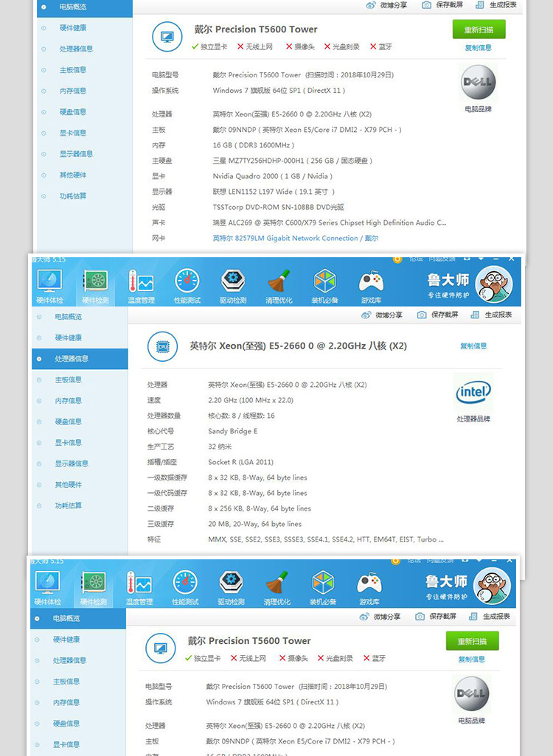Select 其他硬件 in the top window sidebar
This screenshot has height=756, width=553.
coord(85,175)
